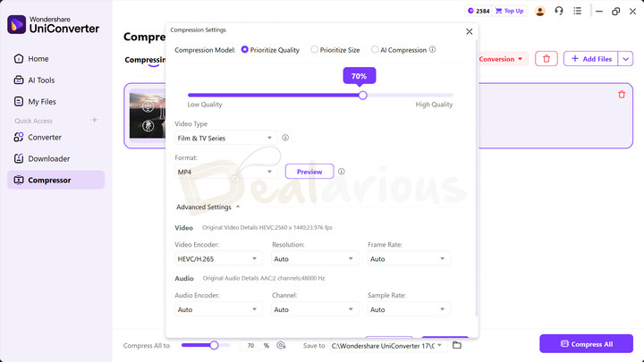
Task: Open compression settings gear icon at bottom
Action: pyautogui.click(x=281, y=345)
